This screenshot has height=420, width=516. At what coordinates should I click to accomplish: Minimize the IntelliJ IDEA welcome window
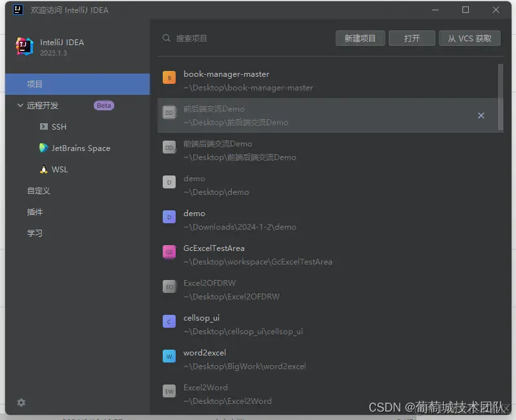(435, 10)
